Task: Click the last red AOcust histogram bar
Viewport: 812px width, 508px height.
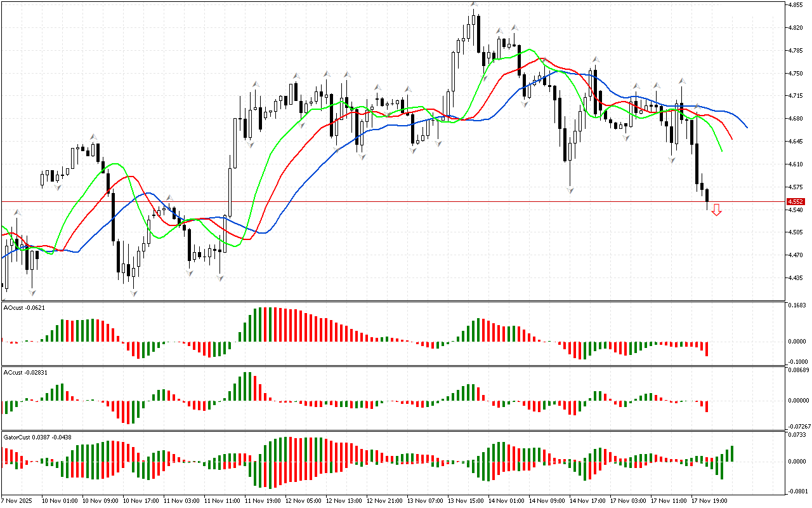Action: click(706, 349)
